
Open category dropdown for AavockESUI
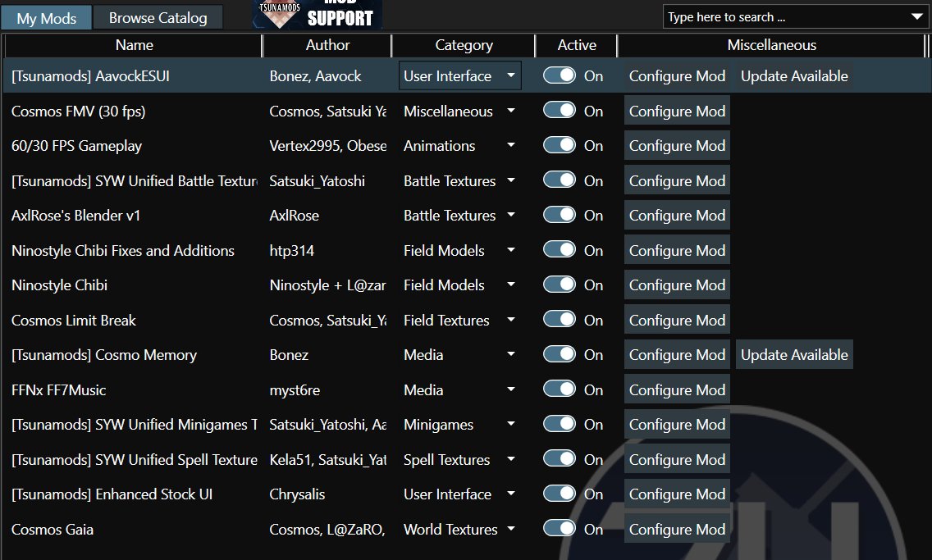460,75
